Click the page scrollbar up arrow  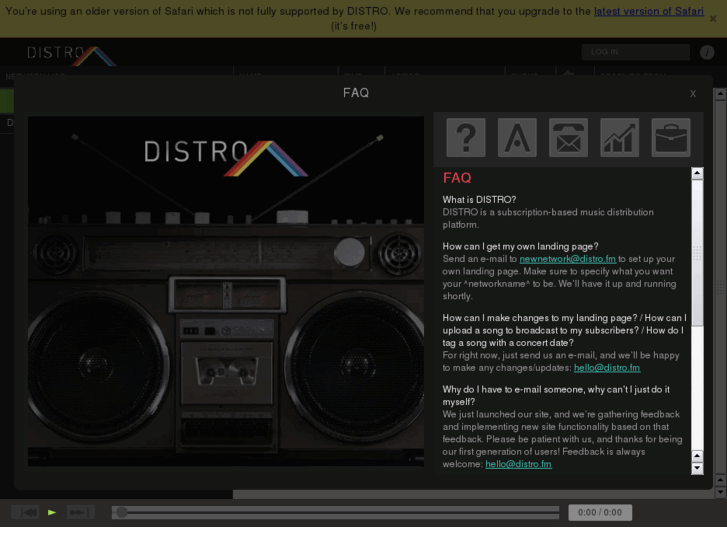coord(720,94)
